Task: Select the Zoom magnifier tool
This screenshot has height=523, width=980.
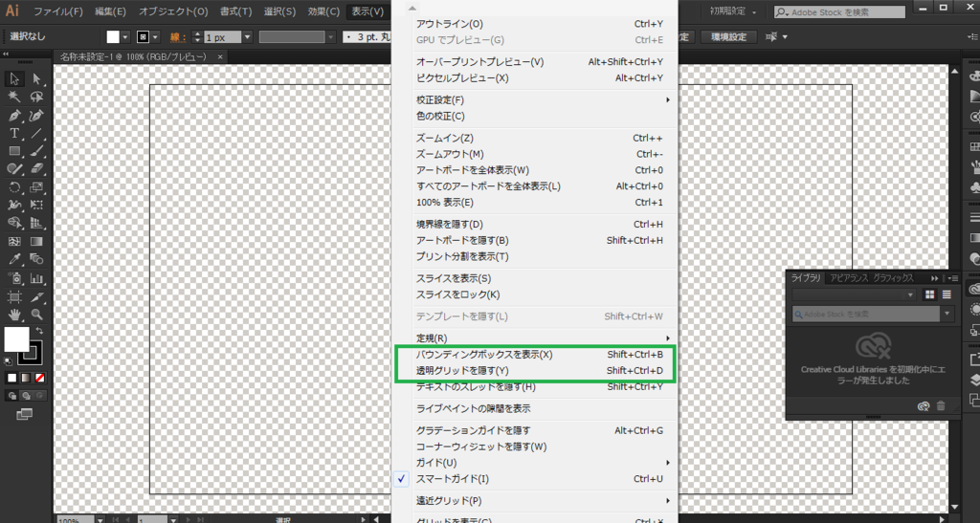Action: click(37, 314)
